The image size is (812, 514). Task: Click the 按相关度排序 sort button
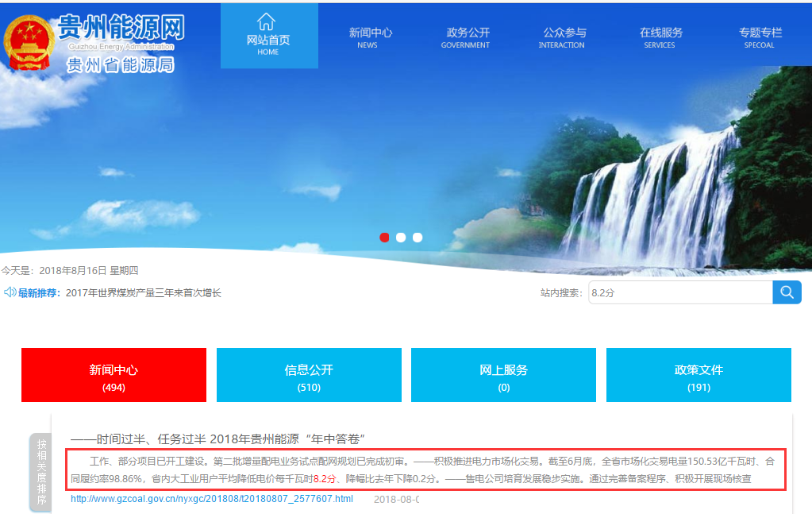tap(41, 472)
